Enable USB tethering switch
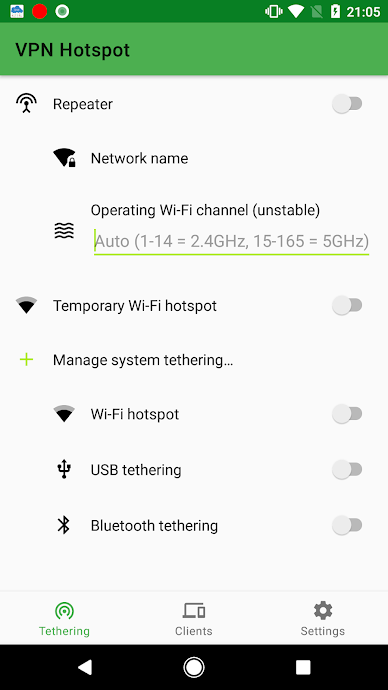The image size is (388, 690). coord(347,470)
